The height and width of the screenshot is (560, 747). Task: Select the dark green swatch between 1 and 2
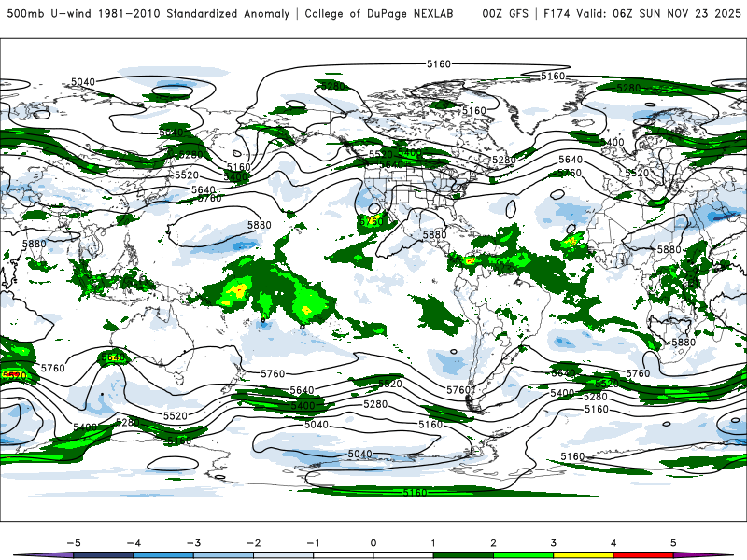(x=463, y=555)
